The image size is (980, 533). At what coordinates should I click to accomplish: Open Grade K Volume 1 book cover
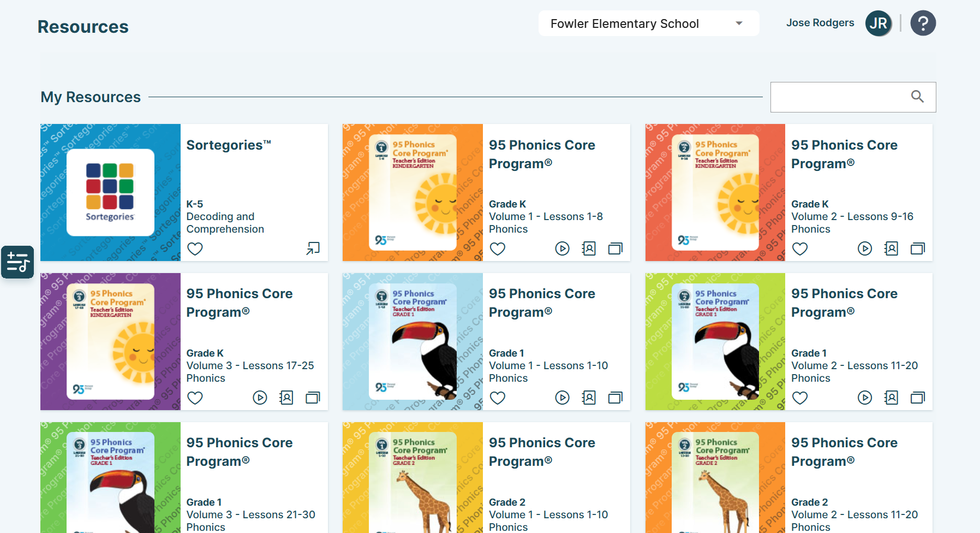point(413,192)
